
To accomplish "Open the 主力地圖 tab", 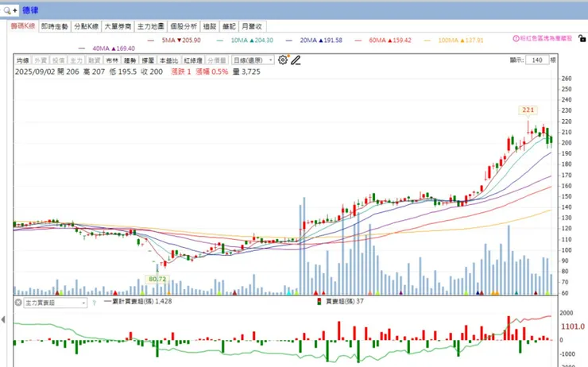I will coord(151,27).
